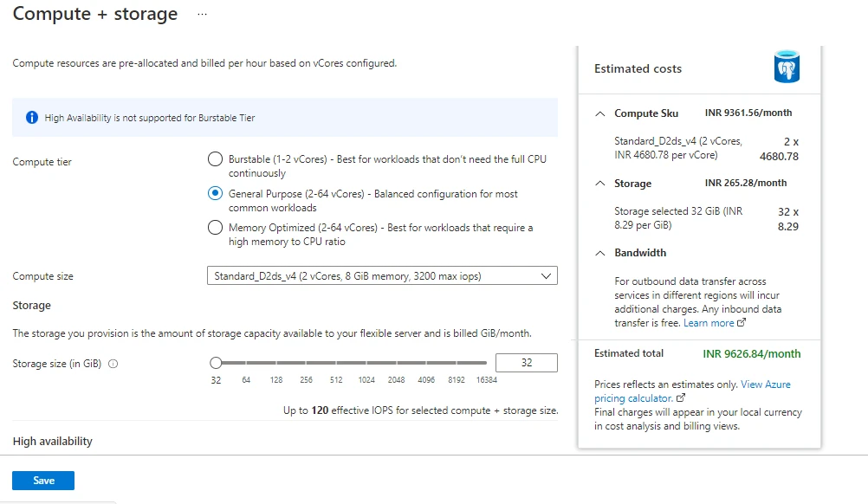Select the General Purpose compute tier
The image size is (868, 504).
215,193
